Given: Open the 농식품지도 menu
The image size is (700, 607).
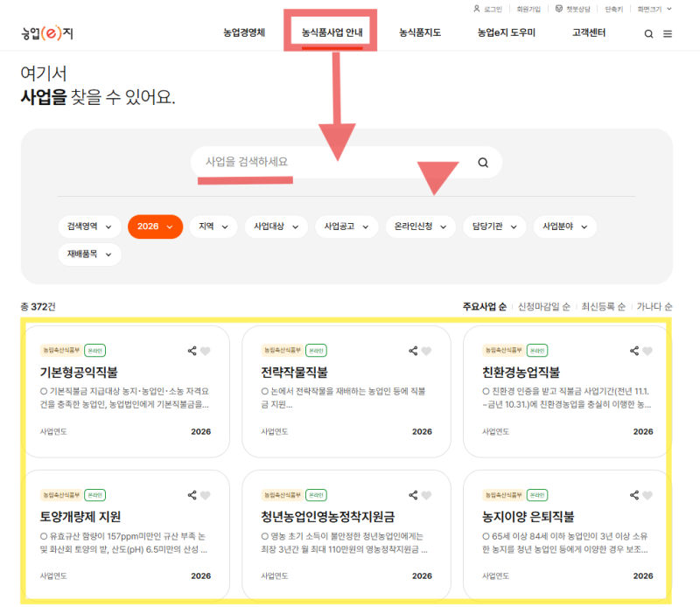Looking at the screenshot, I should point(420,32).
